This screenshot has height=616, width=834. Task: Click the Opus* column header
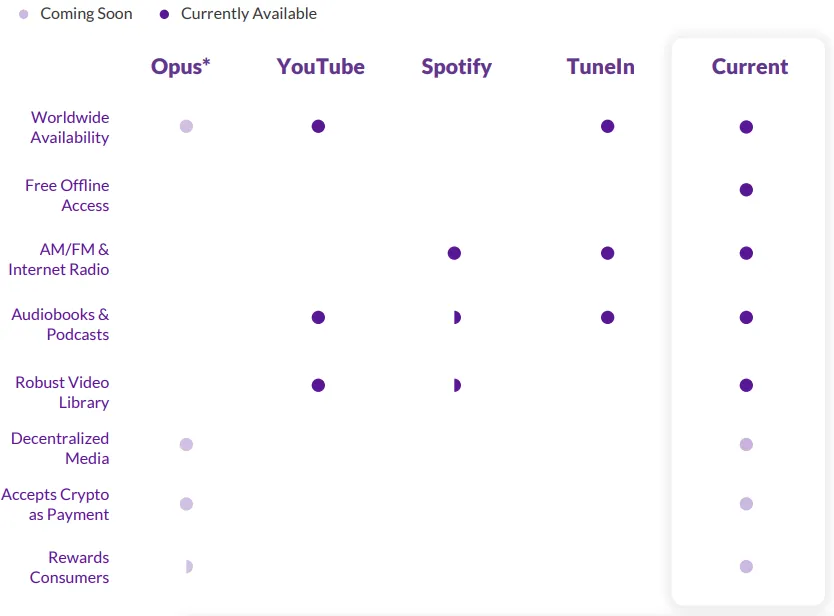(x=181, y=67)
